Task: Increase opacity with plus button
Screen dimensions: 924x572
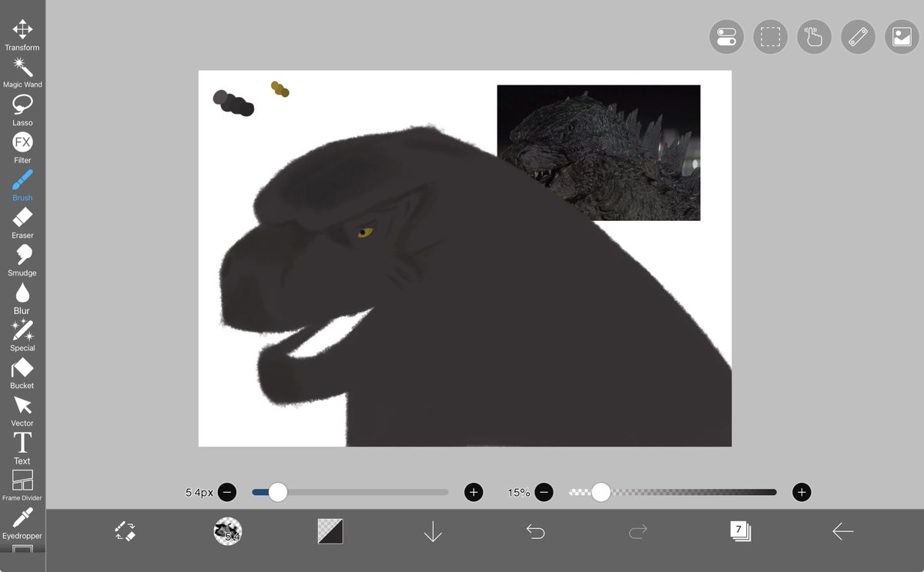Action: coord(802,492)
